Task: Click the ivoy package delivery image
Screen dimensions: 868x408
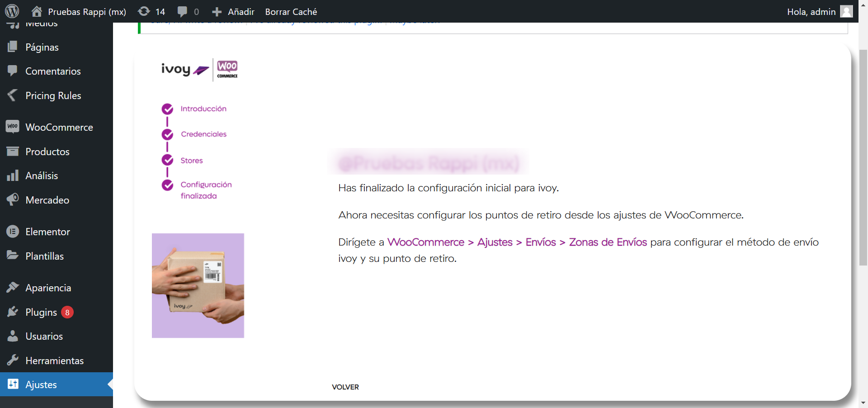Action: click(198, 285)
